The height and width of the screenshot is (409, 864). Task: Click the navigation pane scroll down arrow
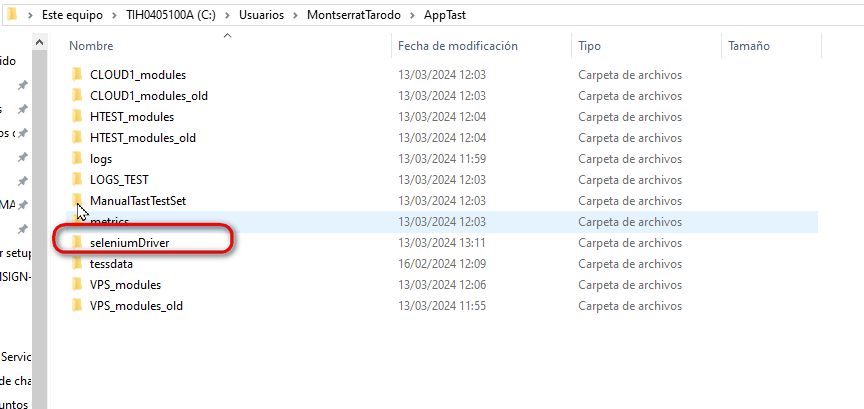point(39,402)
